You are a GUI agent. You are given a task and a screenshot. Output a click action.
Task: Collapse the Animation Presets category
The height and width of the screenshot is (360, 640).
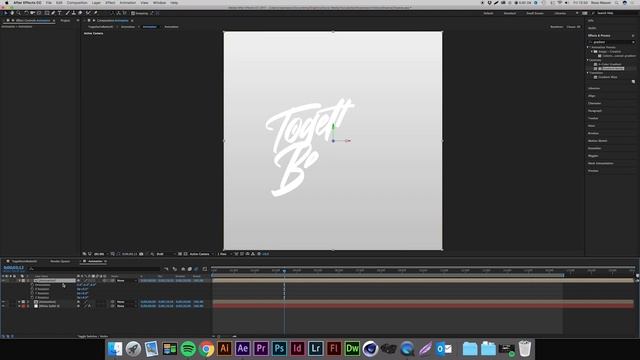click(x=588, y=47)
